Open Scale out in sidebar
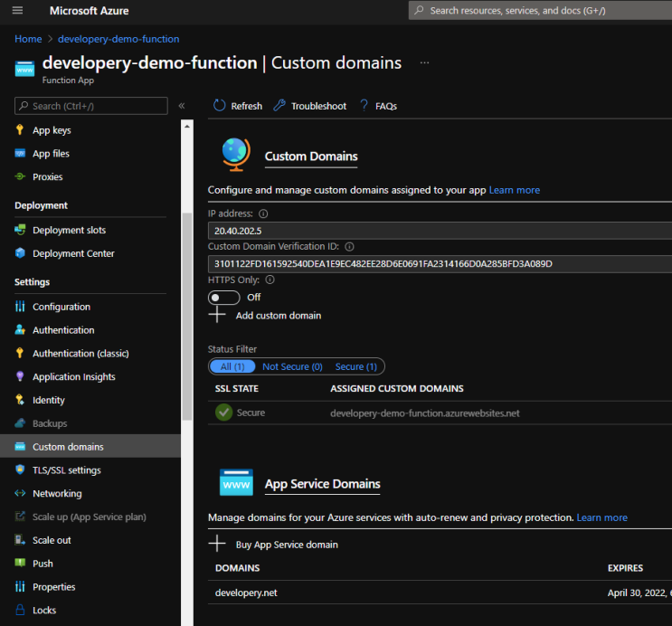This screenshot has width=672, height=626. point(52,540)
